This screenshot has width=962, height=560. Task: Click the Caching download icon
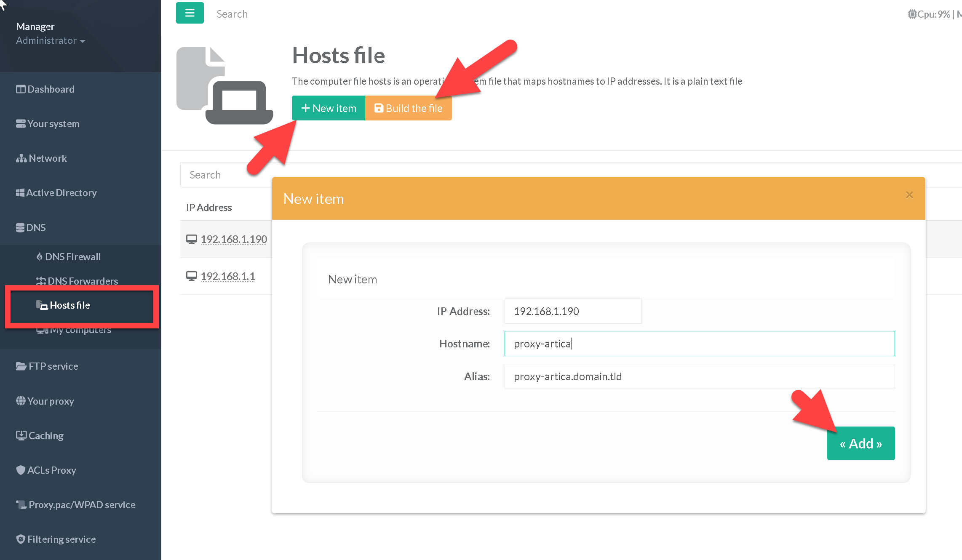(21, 435)
